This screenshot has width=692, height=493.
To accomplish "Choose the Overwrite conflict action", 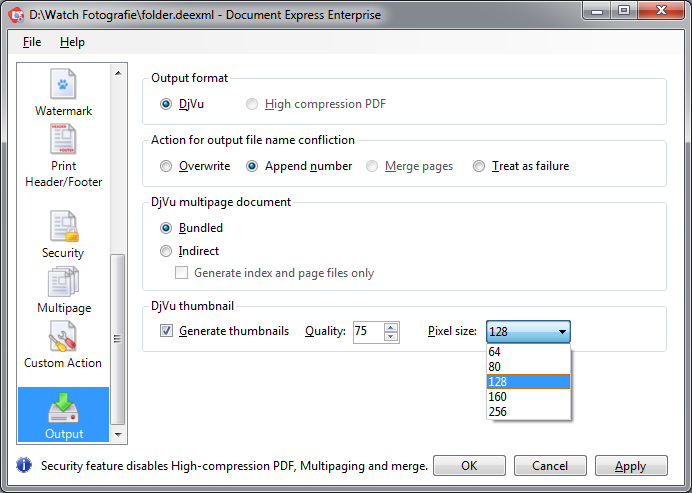I will pyautogui.click(x=166, y=166).
